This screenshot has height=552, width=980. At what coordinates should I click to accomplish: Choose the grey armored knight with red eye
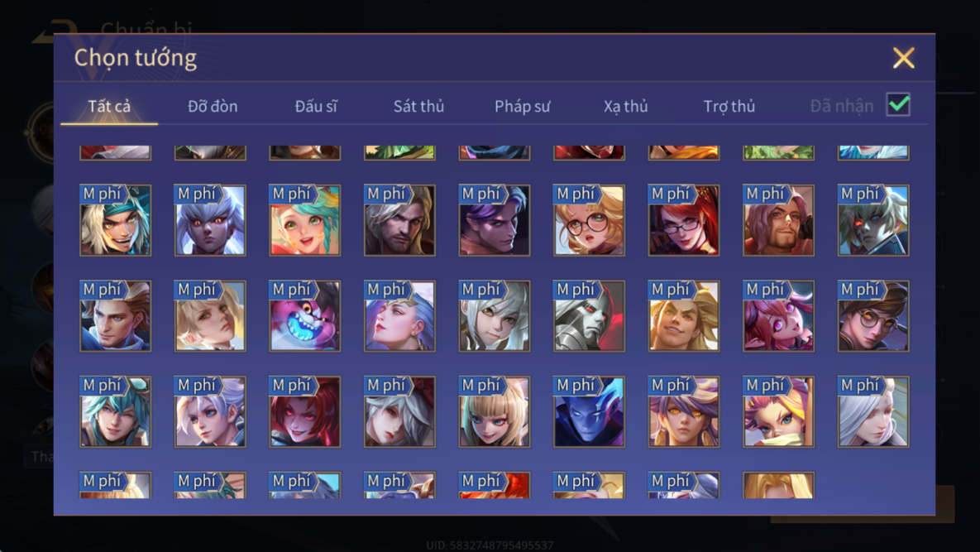coord(589,315)
